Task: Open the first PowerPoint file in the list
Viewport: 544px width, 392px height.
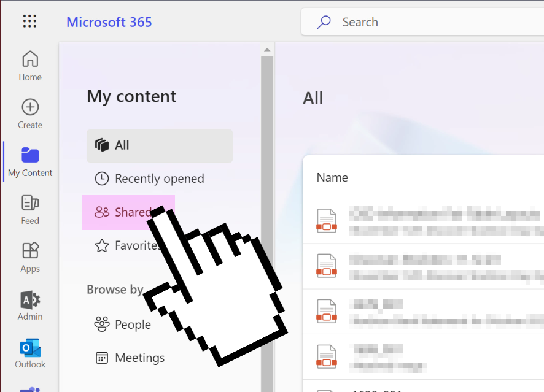Action: coord(423,220)
